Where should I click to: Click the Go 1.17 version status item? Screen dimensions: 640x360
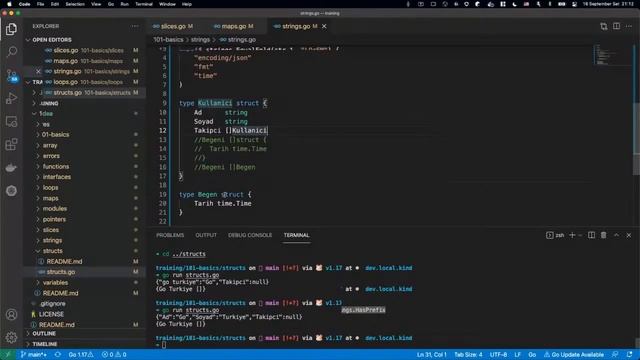(81, 354)
